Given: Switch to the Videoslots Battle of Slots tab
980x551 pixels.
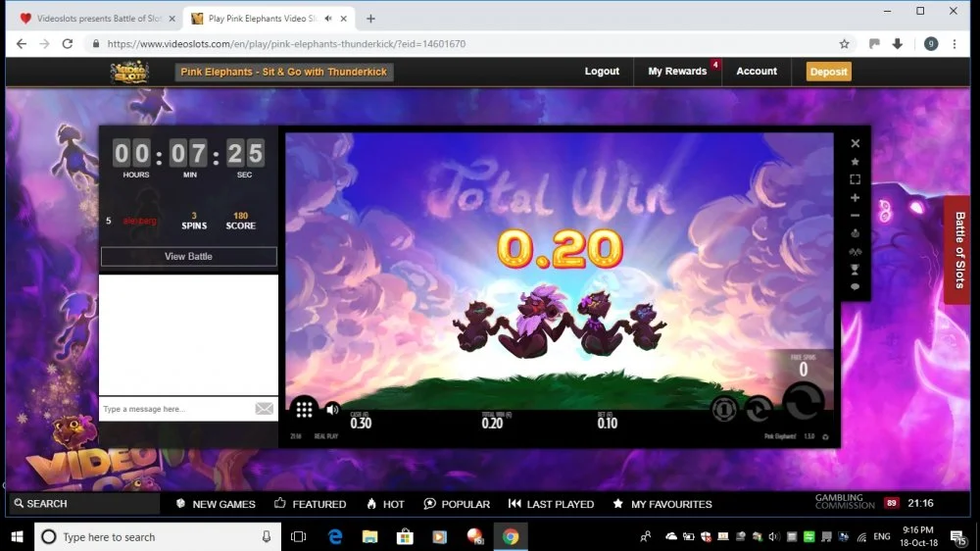Looking at the screenshot, I should click(x=97, y=19).
